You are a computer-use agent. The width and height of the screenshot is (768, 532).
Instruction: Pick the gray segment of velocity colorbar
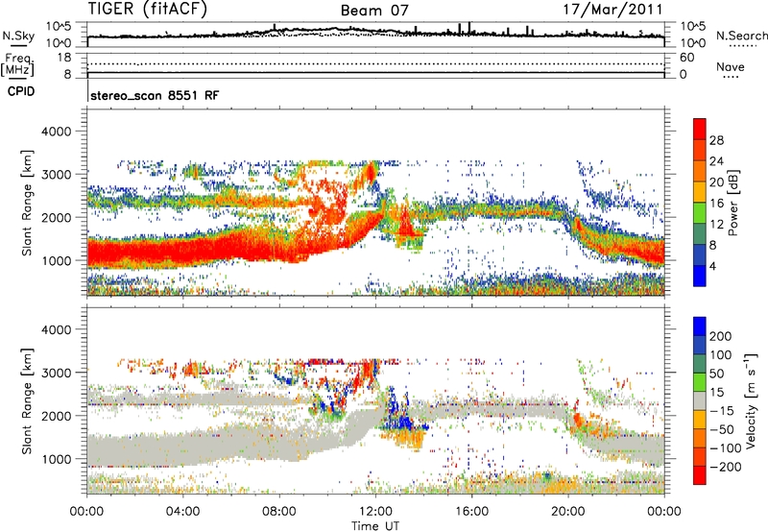pos(700,400)
